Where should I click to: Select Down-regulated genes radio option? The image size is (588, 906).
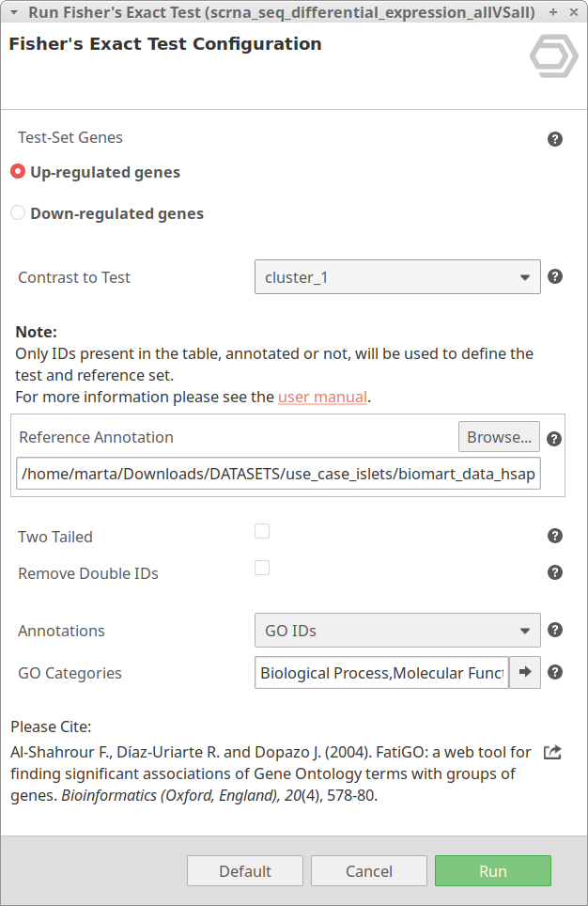[x=18, y=213]
